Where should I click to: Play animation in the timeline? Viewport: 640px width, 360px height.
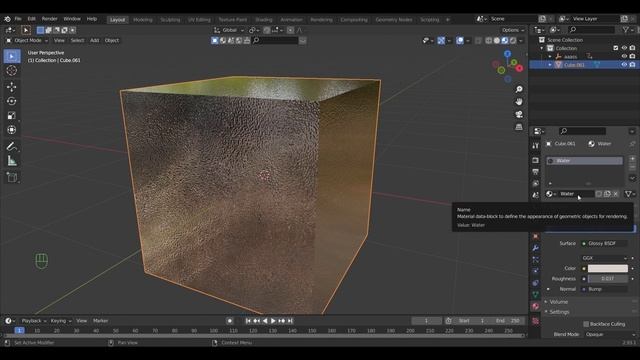(273, 321)
